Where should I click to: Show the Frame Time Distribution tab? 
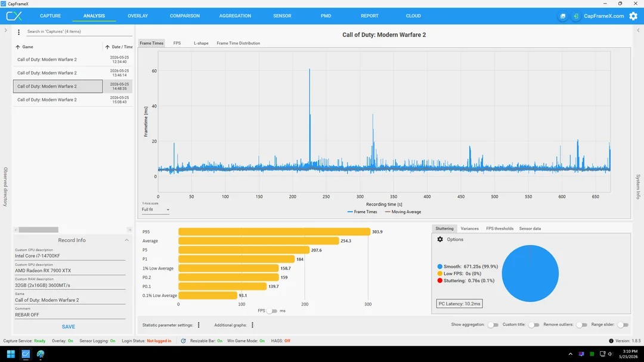coord(238,43)
